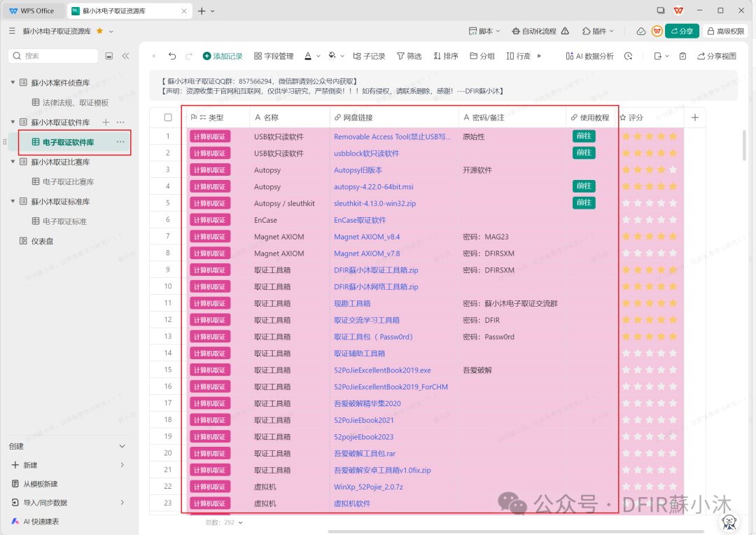The image size is (756, 535).
Task: Click the cartoon assistant icon at bottom right
Action: click(x=729, y=522)
